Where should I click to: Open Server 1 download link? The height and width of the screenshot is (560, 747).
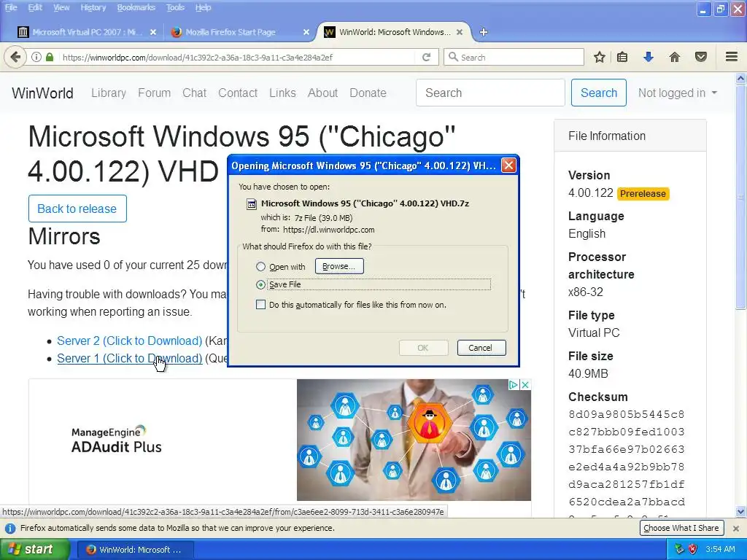coord(130,359)
